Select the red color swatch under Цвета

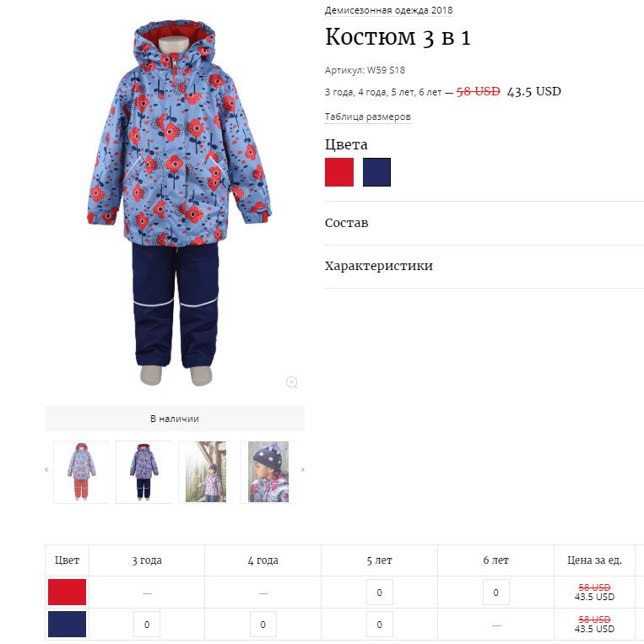(339, 172)
